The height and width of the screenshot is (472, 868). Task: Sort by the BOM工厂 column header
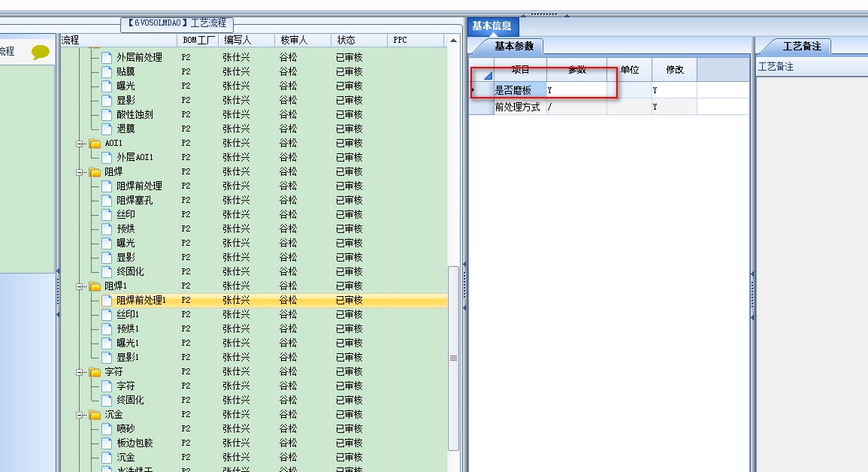(198, 41)
